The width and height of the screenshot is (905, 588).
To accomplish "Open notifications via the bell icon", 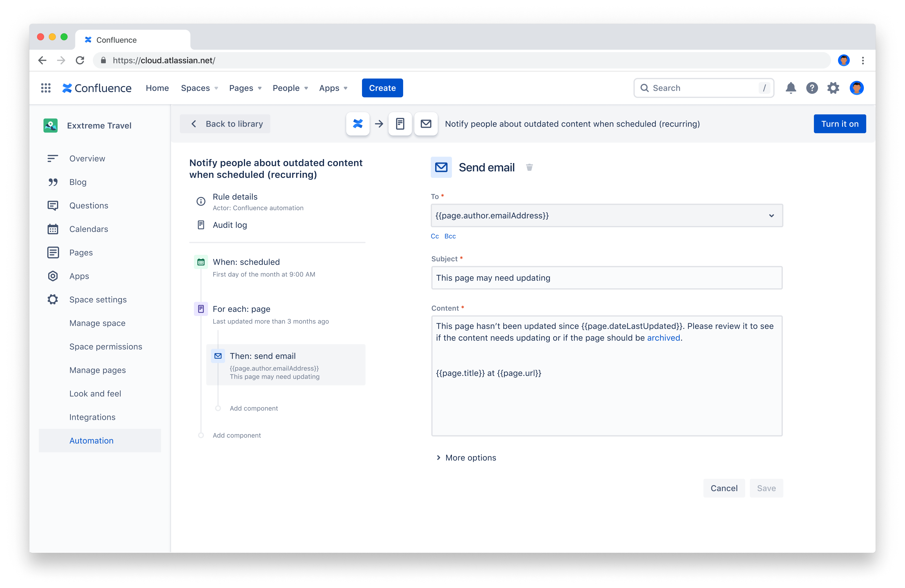I will [791, 88].
